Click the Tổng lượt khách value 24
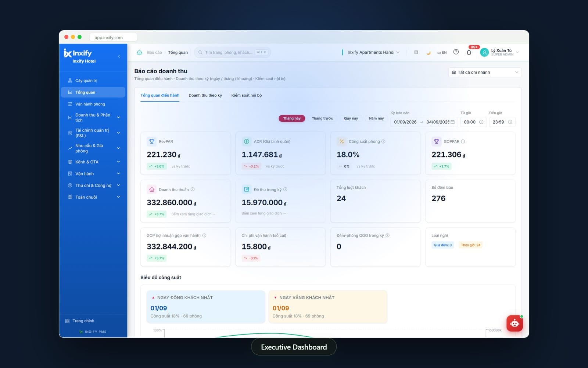The width and height of the screenshot is (588, 368). point(341,198)
